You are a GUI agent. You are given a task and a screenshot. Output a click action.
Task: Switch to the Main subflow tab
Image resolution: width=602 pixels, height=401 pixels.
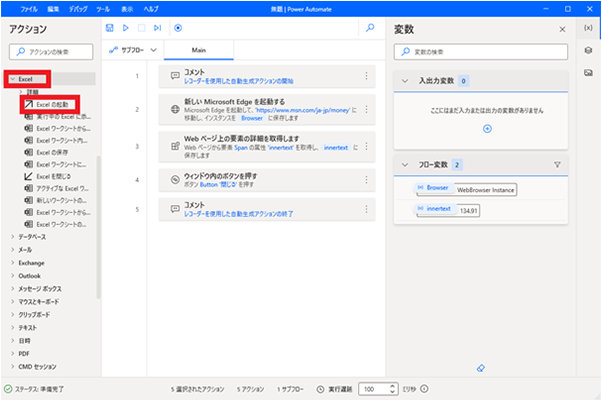click(x=199, y=50)
